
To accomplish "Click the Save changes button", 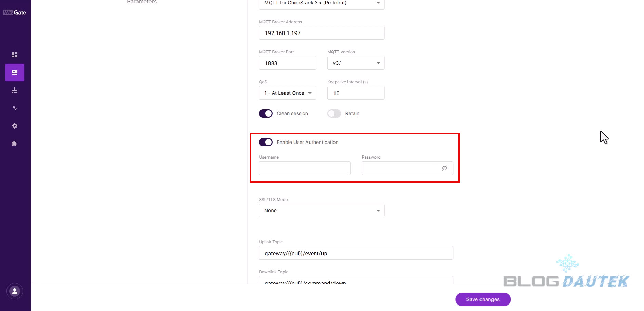I will click(x=483, y=299).
